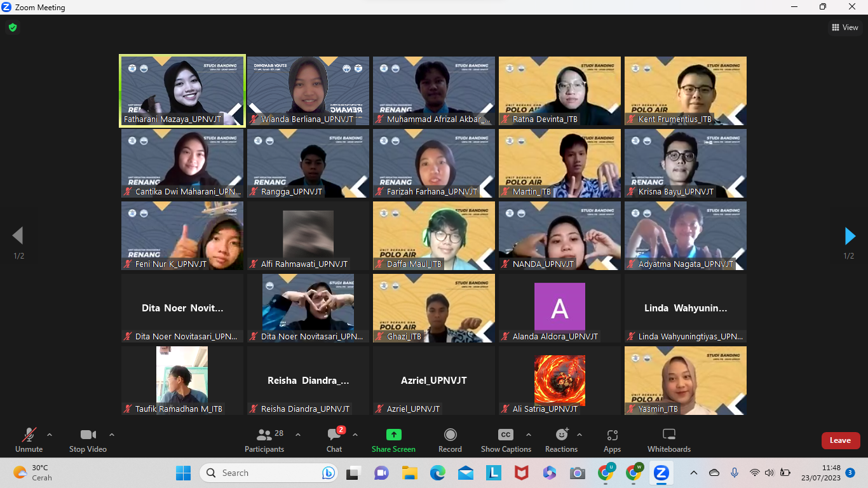Expand the caret next to Show Captions

click(528, 435)
